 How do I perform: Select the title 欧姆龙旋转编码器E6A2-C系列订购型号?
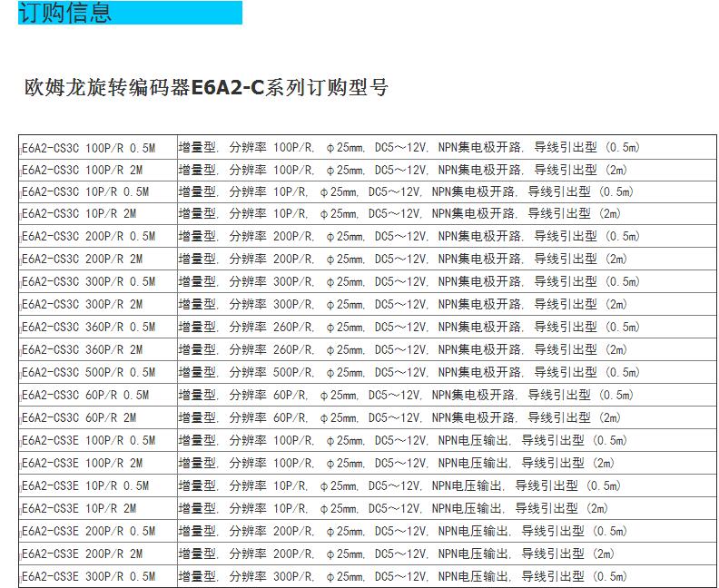(x=206, y=87)
